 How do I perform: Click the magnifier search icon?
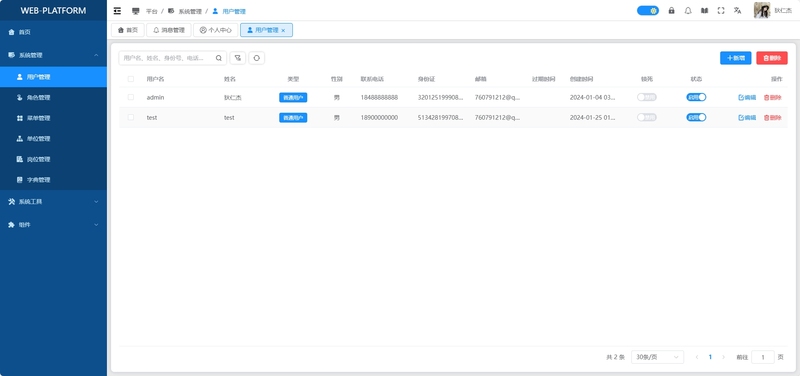click(218, 58)
